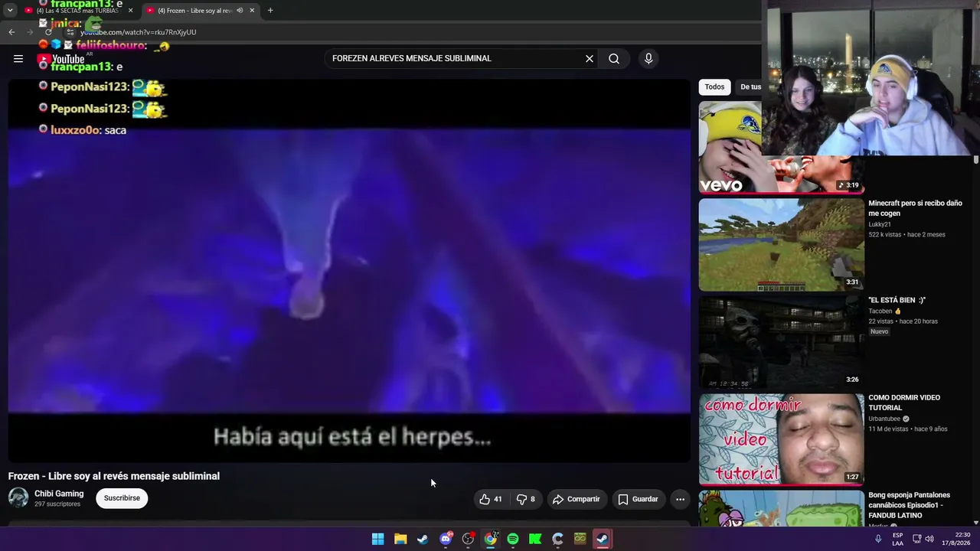980x551 pixels.
Task: Share the video via Compartir
Action: click(x=577, y=499)
